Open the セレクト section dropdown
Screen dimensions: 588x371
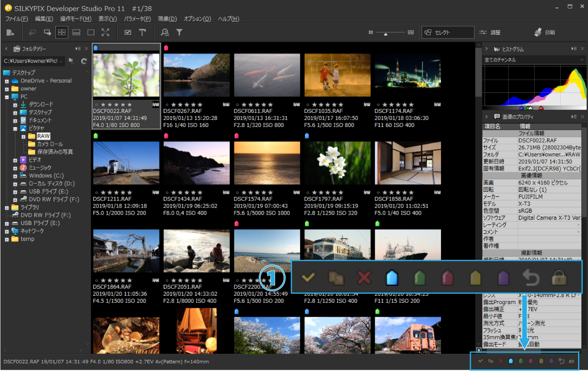click(x=448, y=32)
